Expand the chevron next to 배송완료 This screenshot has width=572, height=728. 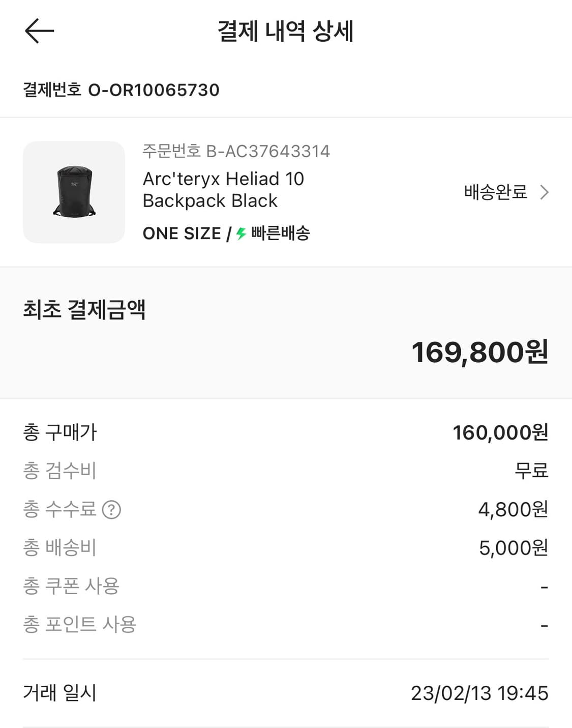click(545, 192)
